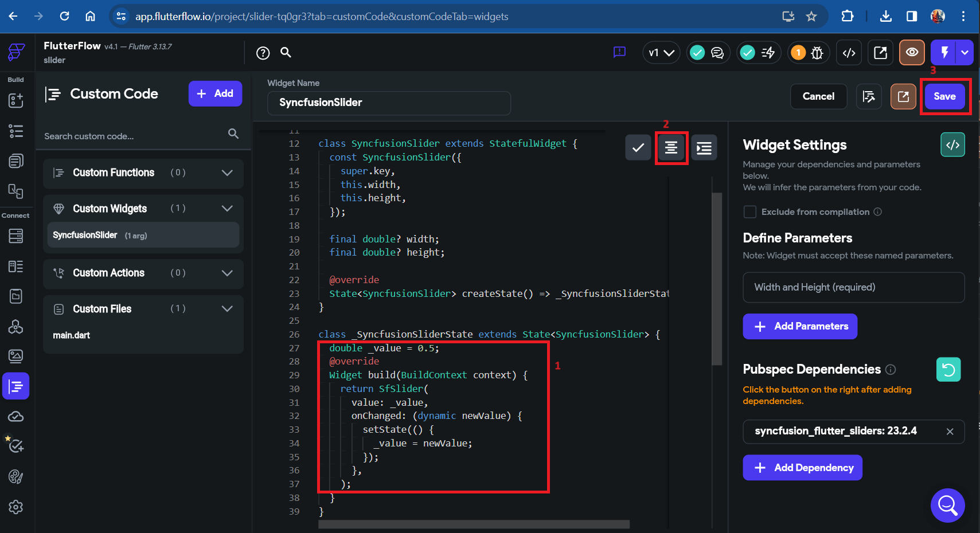Open the help question mark icon
The image size is (980, 533).
(263, 53)
